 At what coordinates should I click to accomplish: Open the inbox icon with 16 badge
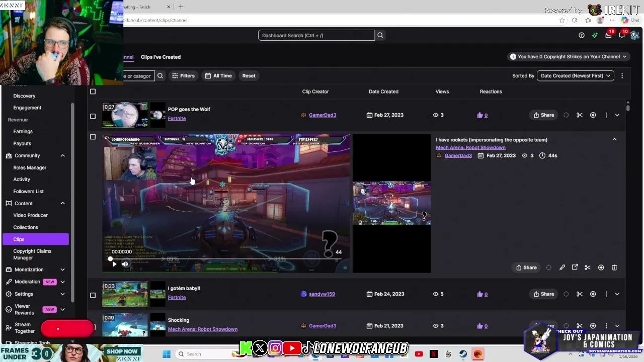point(608,35)
